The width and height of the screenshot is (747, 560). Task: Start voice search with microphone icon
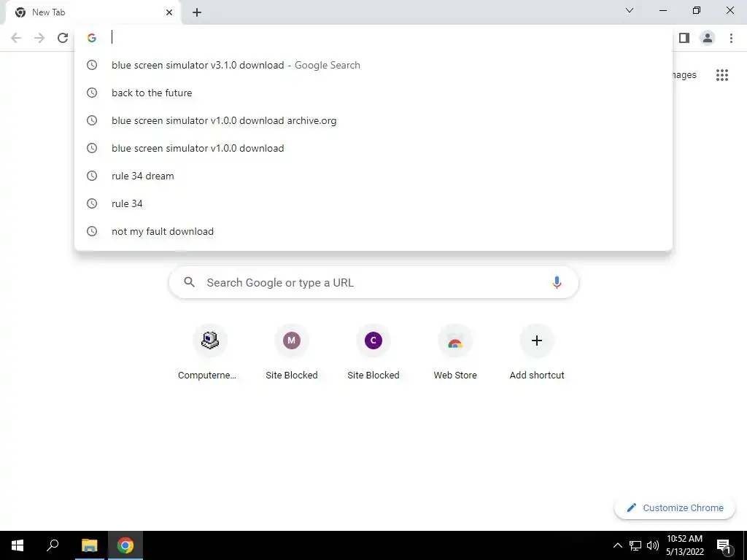click(x=557, y=282)
